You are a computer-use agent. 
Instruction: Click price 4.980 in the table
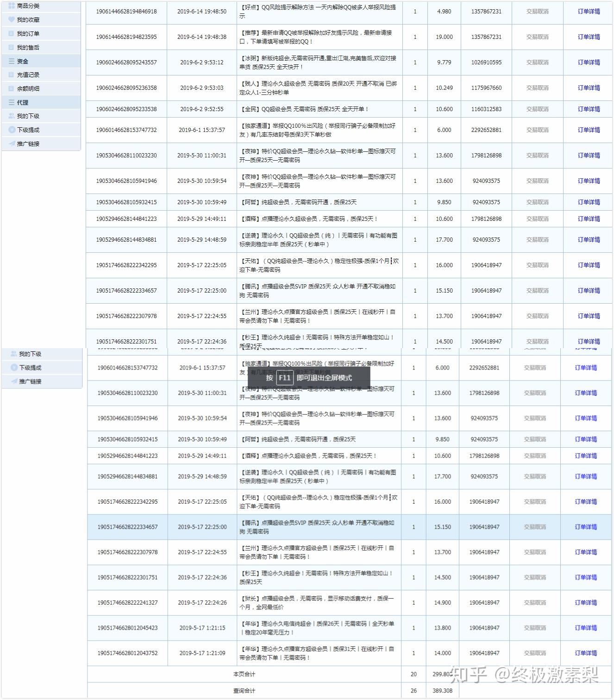click(x=444, y=12)
